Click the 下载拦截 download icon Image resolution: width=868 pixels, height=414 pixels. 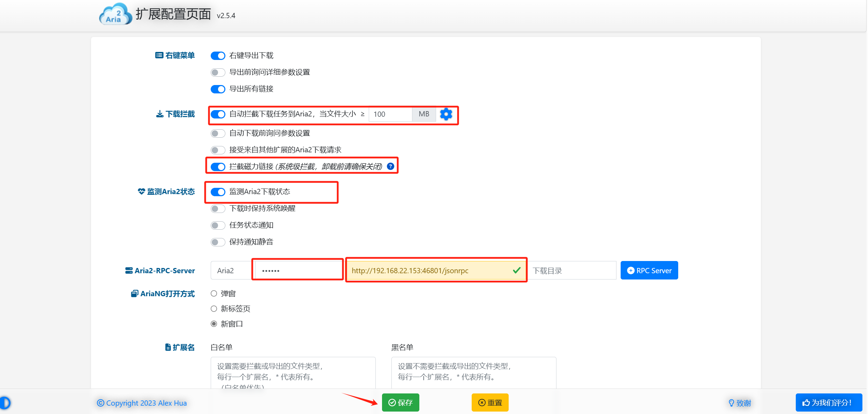click(x=159, y=114)
